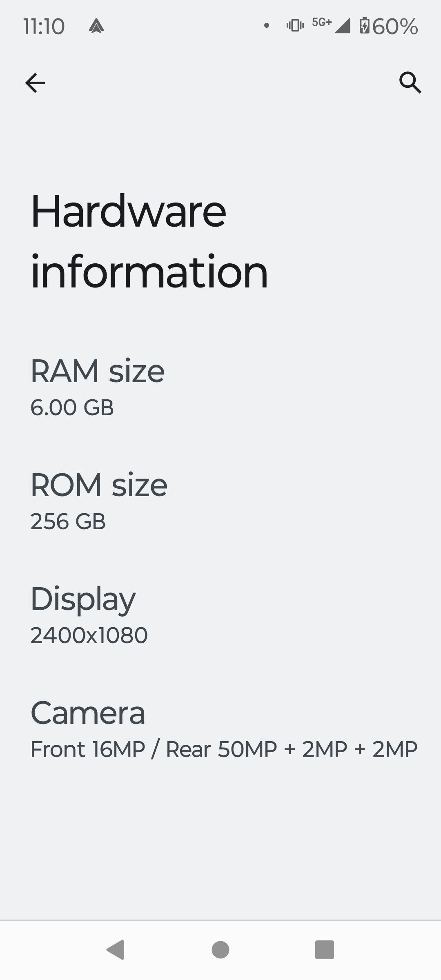Open the search magnifier icon
Image resolution: width=441 pixels, height=980 pixels.
[410, 83]
